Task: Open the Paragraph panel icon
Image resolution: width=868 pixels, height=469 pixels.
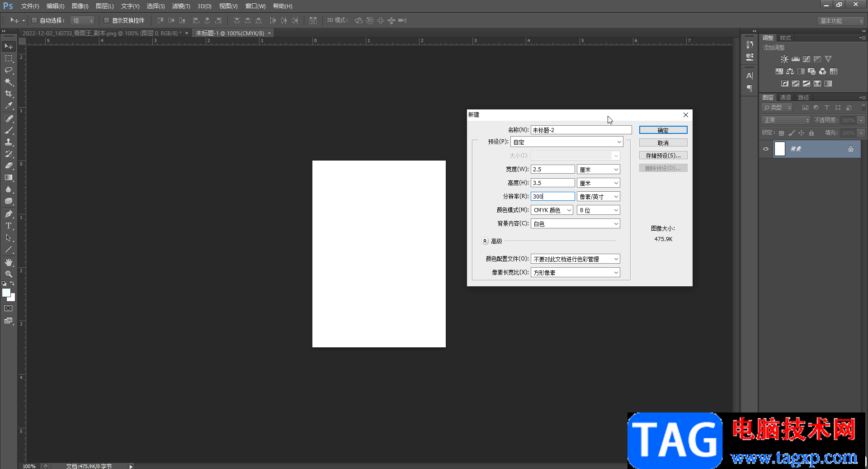Action: pos(750,88)
